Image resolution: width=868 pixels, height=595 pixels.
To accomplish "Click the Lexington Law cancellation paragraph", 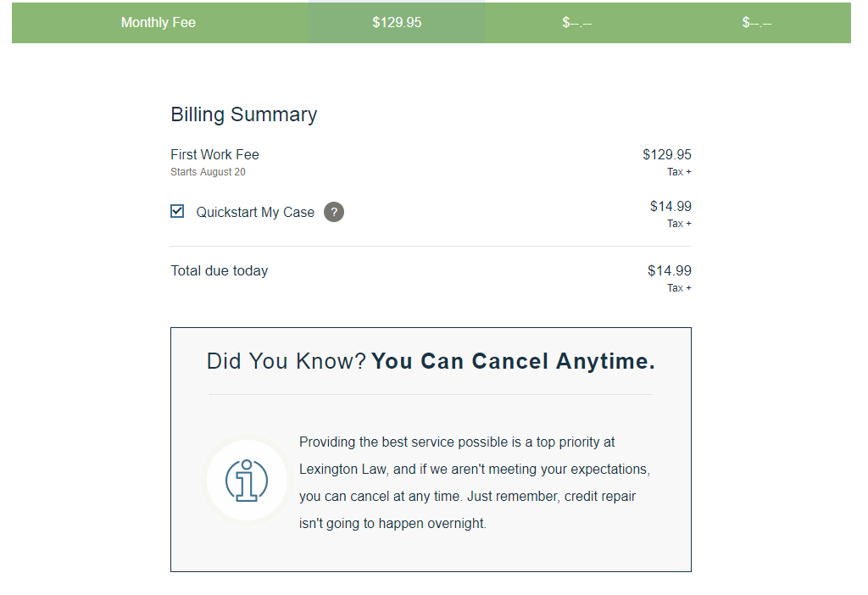I will pyautogui.click(x=475, y=482).
